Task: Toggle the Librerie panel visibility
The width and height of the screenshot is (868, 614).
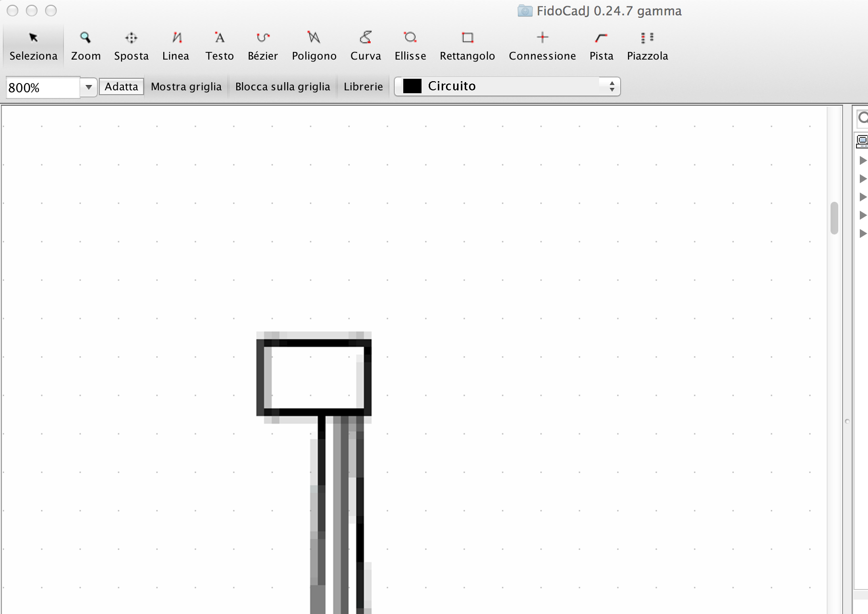Action: [363, 86]
